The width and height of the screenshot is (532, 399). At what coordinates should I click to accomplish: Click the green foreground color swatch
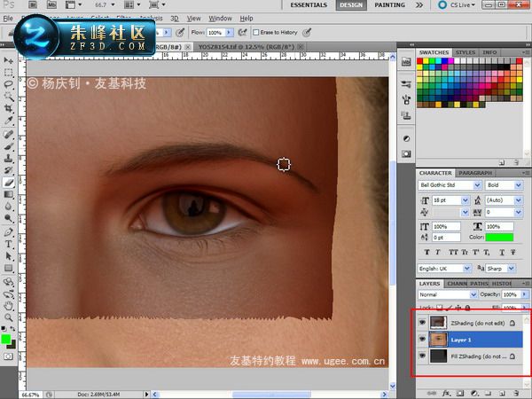[x=6, y=339]
